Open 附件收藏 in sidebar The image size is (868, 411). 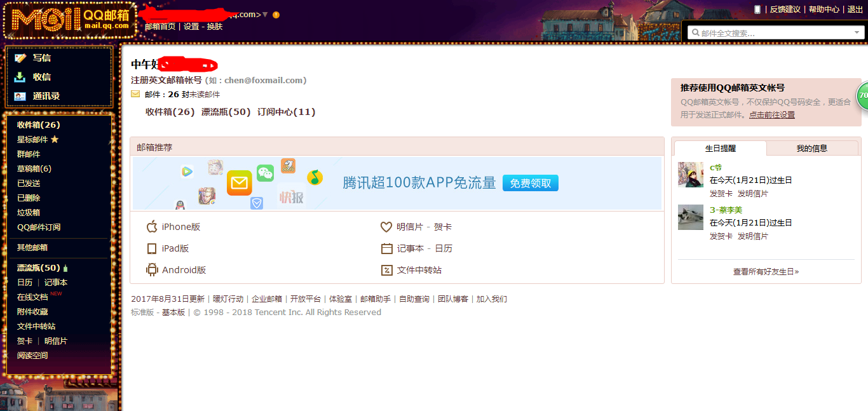point(32,311)
